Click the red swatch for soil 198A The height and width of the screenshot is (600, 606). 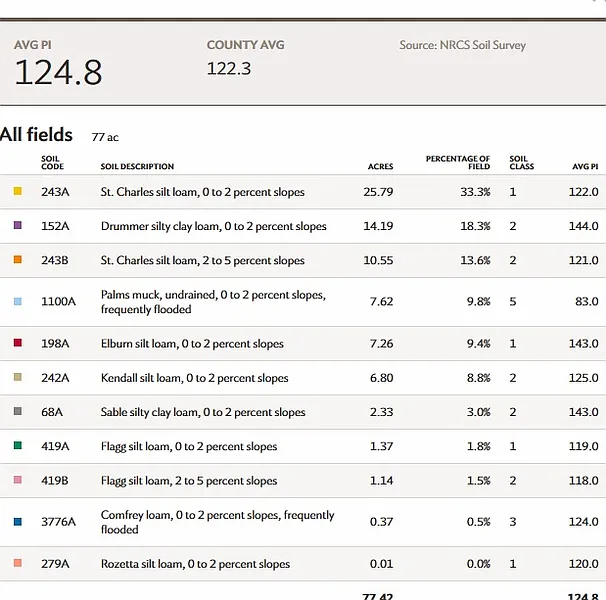point(17,343)
